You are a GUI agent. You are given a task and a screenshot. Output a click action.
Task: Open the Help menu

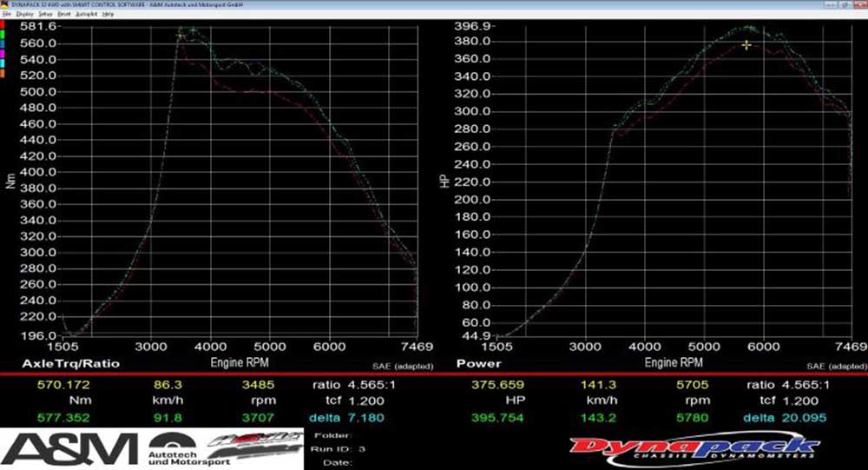click(x=108, y=15)
